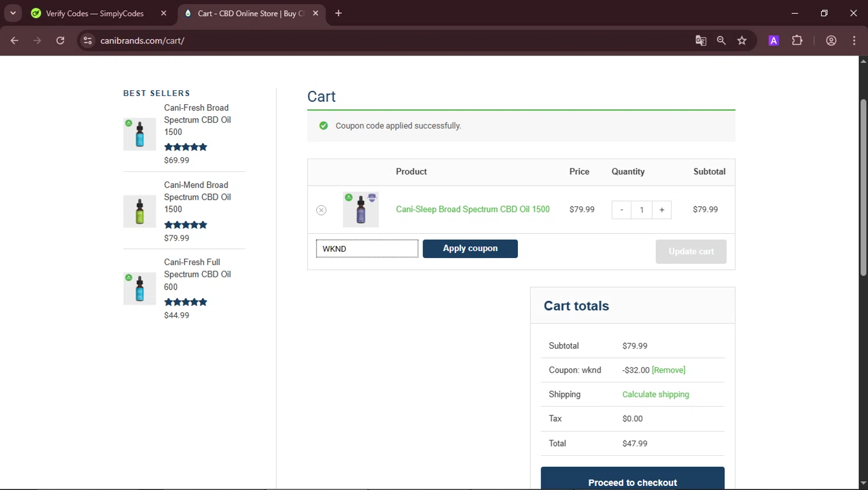Screen dimensions: 868x490
Task: Click Cani-Fresh Broad Spectrum five-star rating
Action: pos(186,148)
